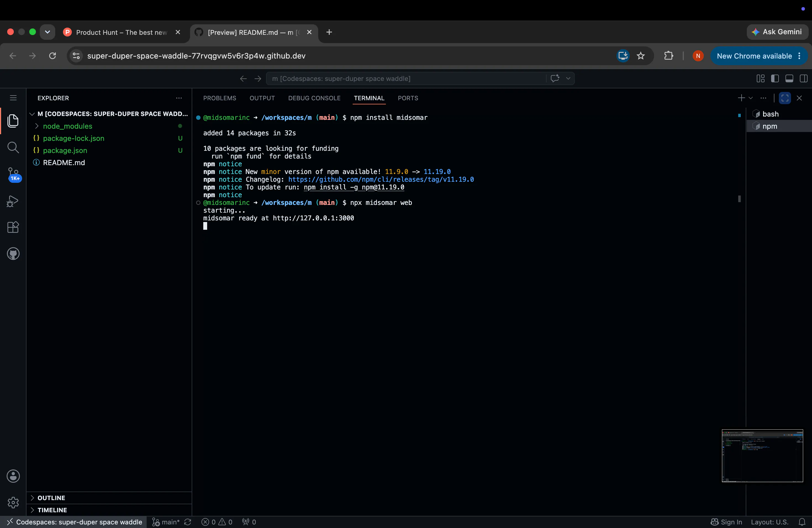This screenshot has width=812, height=528.
Task: Open package-lock.json file
Action: (x=109, y=138)
